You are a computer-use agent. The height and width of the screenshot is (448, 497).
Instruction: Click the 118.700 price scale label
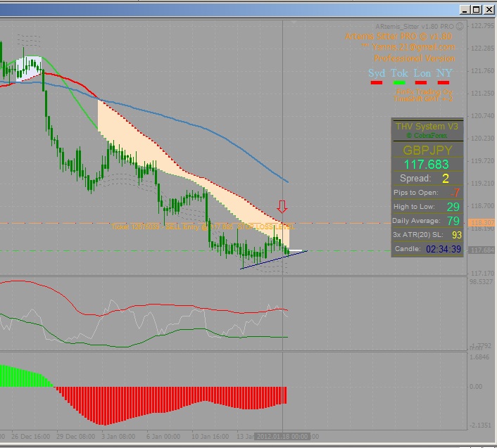(482, 206)
